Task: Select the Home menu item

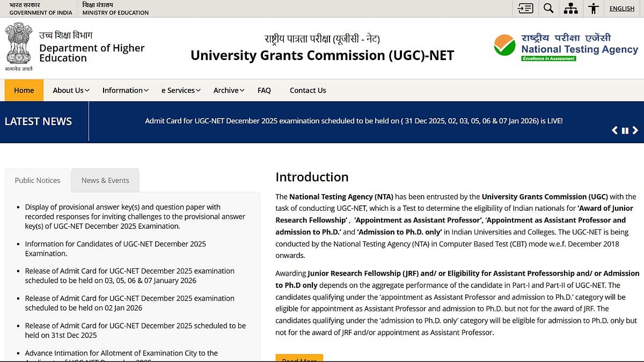Action: (x=24, y=90)
